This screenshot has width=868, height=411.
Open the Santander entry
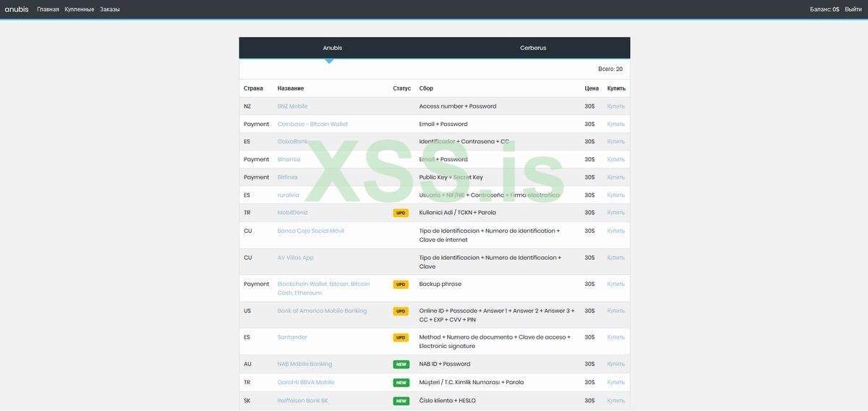[292, 337]
